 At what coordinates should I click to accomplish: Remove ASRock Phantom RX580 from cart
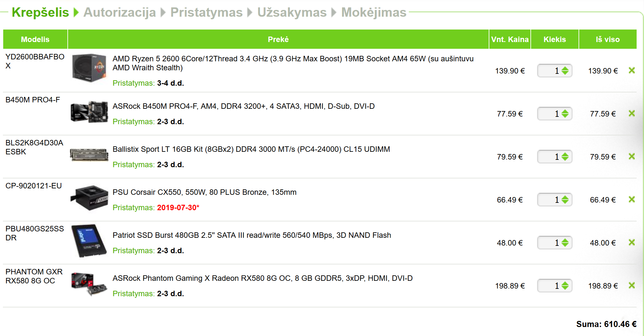pos(631,285)
